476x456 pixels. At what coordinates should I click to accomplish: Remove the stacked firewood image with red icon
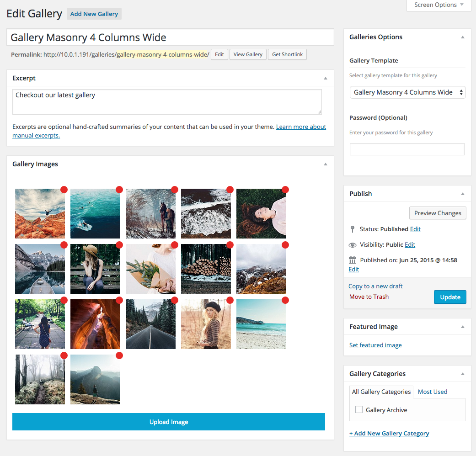[230, 245]
